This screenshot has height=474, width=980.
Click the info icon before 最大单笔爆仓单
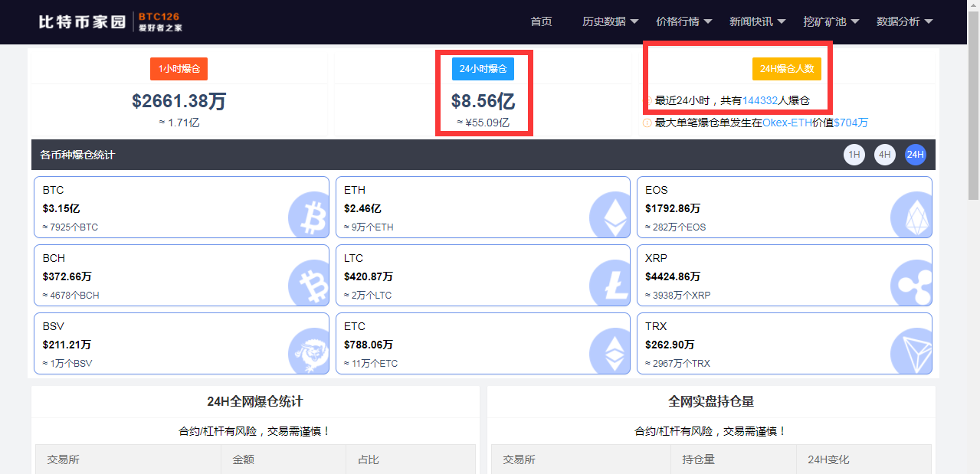point(647,123)
